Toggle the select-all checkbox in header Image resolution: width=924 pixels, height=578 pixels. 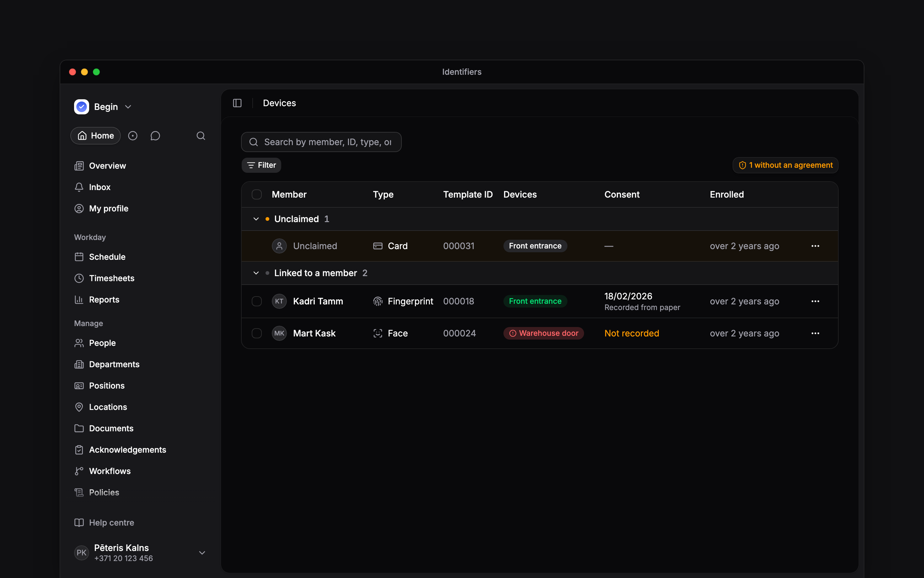257,194
